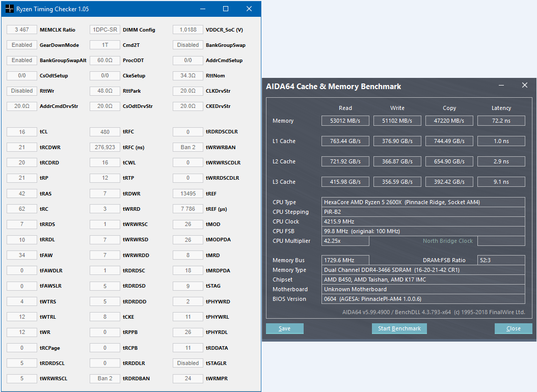Click the North Bridge Clock label
537x392 pixels.
[448, 241]
